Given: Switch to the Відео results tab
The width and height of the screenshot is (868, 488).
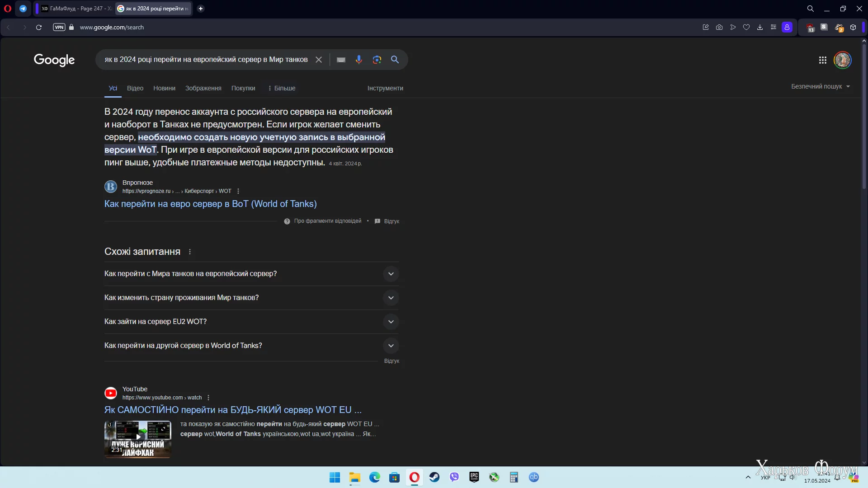Looking at the screenshot, I should pos(135,88).
